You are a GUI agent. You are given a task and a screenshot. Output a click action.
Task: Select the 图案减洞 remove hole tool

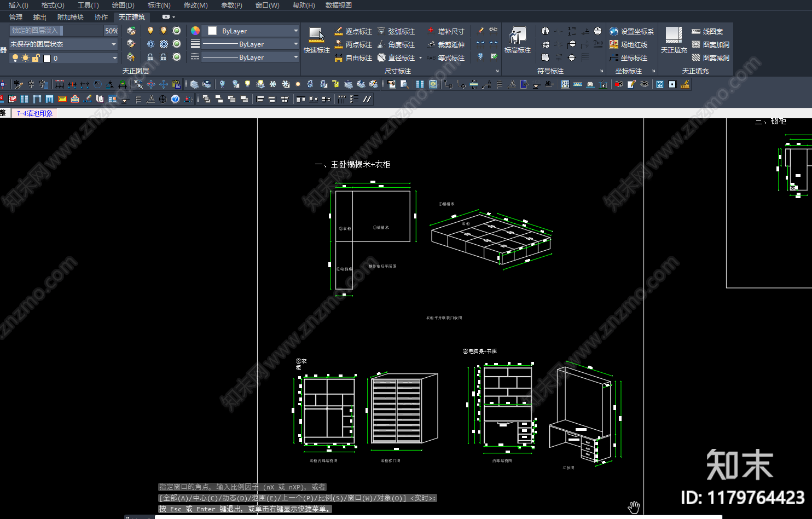click(x=711, y=57)
